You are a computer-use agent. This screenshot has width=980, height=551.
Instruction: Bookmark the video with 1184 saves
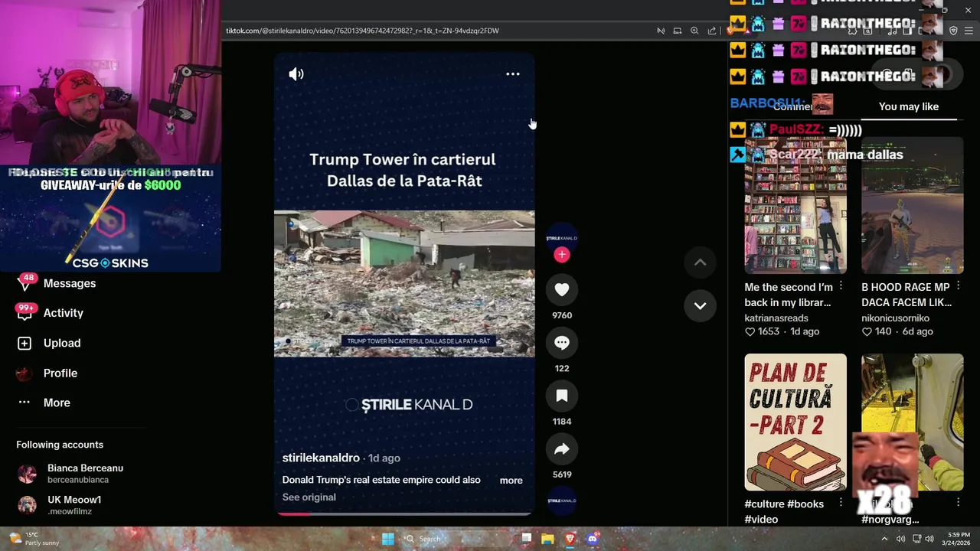pyautogui.click(x=562, y=396)
